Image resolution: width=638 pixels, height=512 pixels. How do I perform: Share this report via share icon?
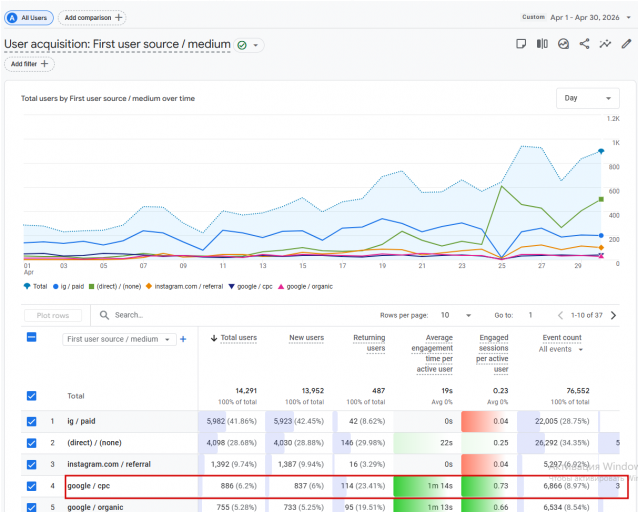click(584, 44)
